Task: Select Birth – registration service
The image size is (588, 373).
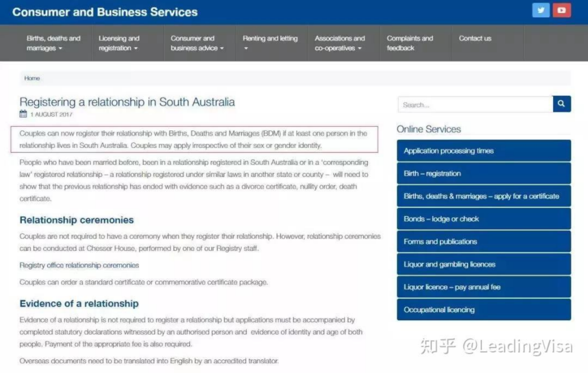Action: pyautogui.click(x=484, y=173)
